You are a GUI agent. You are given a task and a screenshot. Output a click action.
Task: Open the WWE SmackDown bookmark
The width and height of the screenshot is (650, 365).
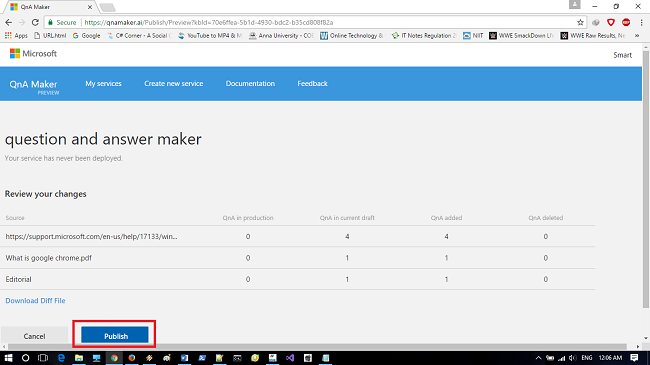tap(521, 36)
